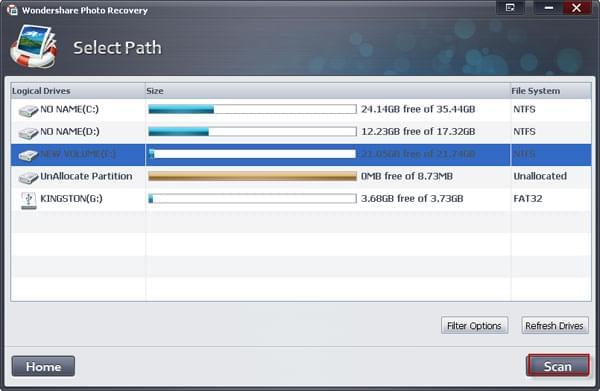Image resolution: width=600 pixels, height=391 pixels.
Task: Click the C: drive usage bar
Action: tap(253, 109)
